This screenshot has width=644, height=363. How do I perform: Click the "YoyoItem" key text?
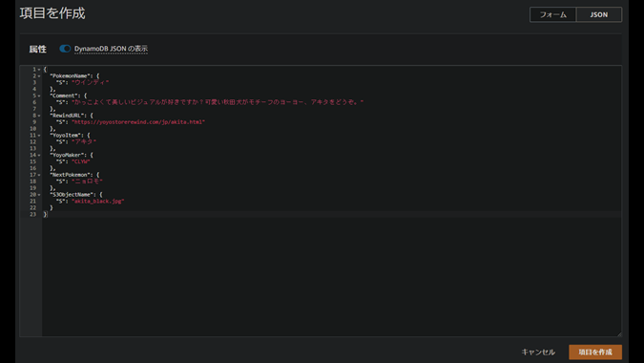coord(66,136)
